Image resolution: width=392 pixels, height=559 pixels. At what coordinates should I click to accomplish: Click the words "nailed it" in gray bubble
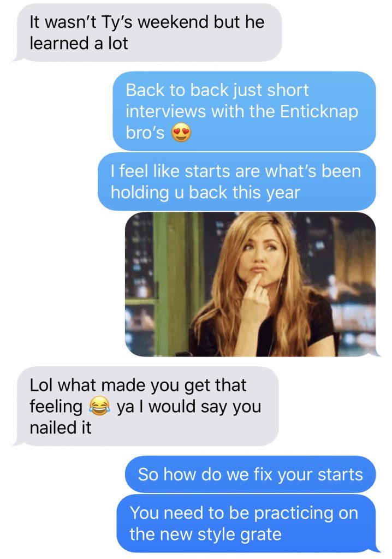point(60,427)
